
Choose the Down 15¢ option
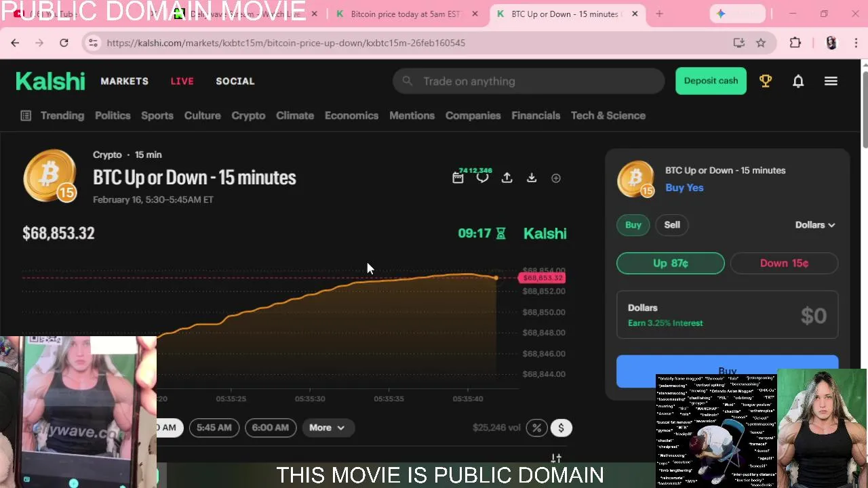pyautogui.click(x=784, y=263)
